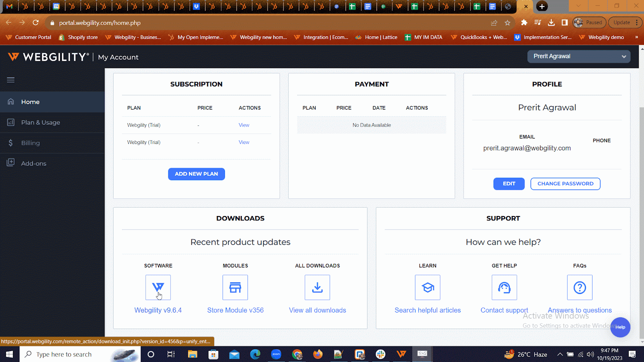Click the Webgility v9.6.4 software download icon
Screen dimensions: 644x362
pyautogui.click(x=158, y=287)
